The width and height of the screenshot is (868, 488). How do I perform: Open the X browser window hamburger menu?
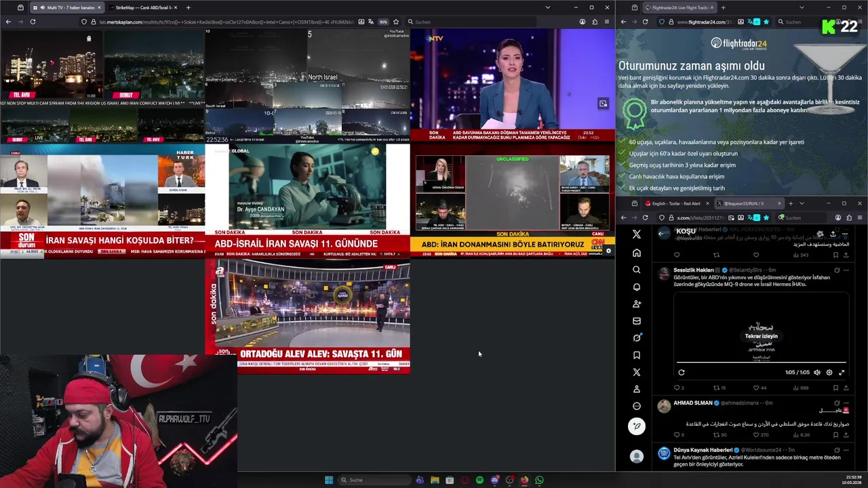860,218
